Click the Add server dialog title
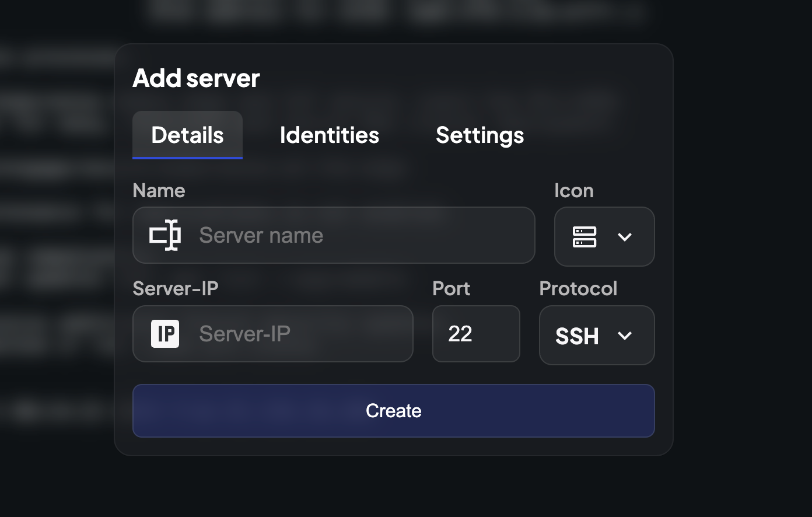812x517 pixels. [196, 78]
